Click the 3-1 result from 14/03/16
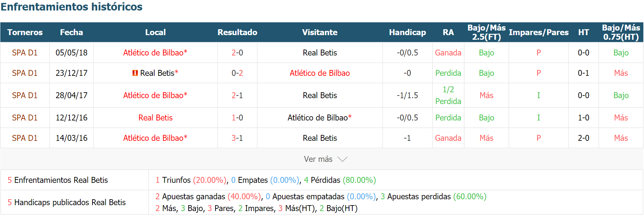The height and width of the screenshot is (216, 644). click(x=237, y=138)
